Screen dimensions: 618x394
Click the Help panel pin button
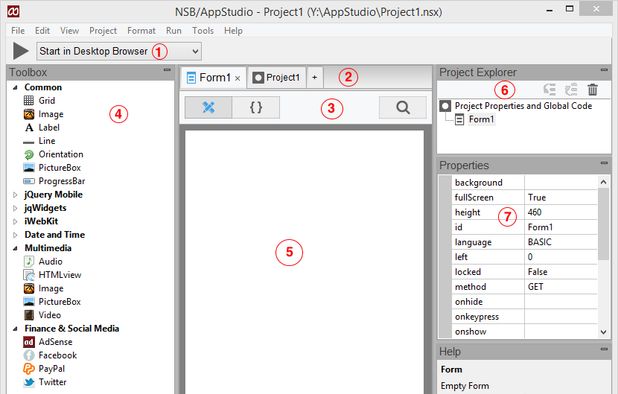click(604, 349)
